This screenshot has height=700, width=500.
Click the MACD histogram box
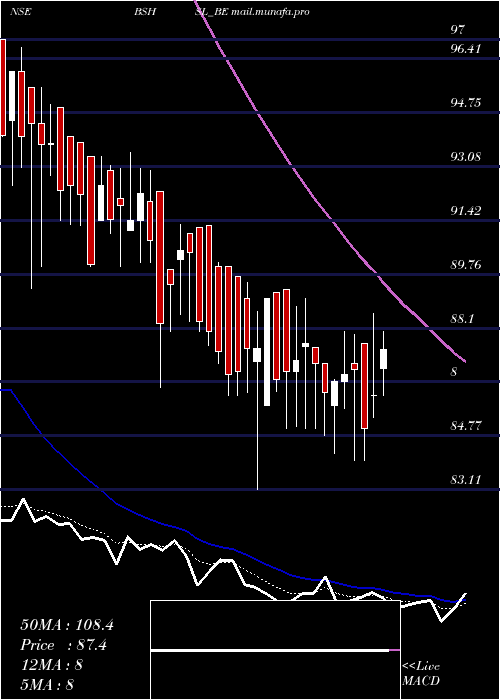pos(275,650)
